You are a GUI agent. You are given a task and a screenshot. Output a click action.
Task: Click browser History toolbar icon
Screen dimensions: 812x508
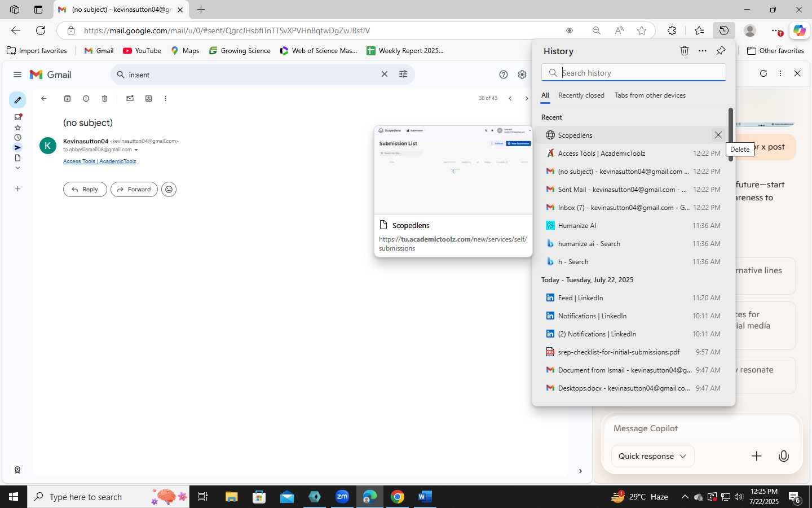coord(724,30)
